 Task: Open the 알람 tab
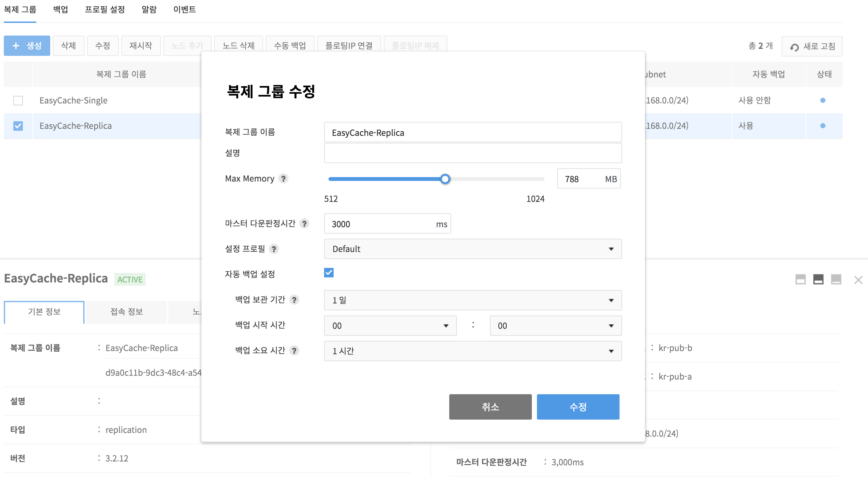149,10
